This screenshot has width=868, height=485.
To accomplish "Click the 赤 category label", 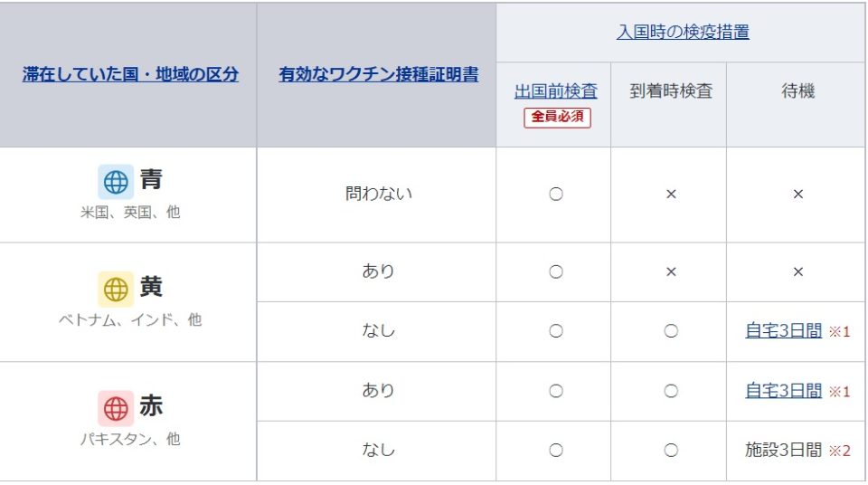I will 151,406.
